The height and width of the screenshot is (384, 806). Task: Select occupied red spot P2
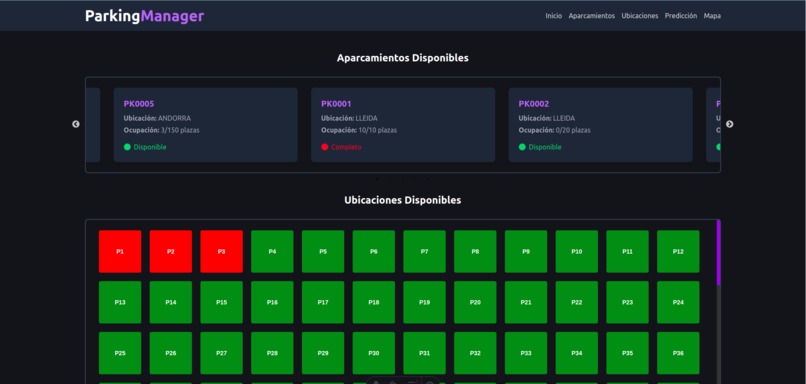(x=171, y=251)
